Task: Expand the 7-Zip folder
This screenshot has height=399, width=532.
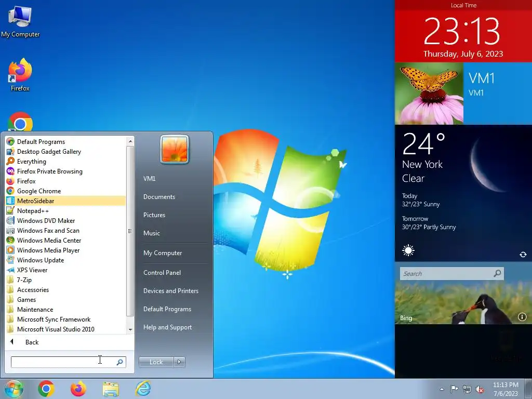Action: coord(65,279)
